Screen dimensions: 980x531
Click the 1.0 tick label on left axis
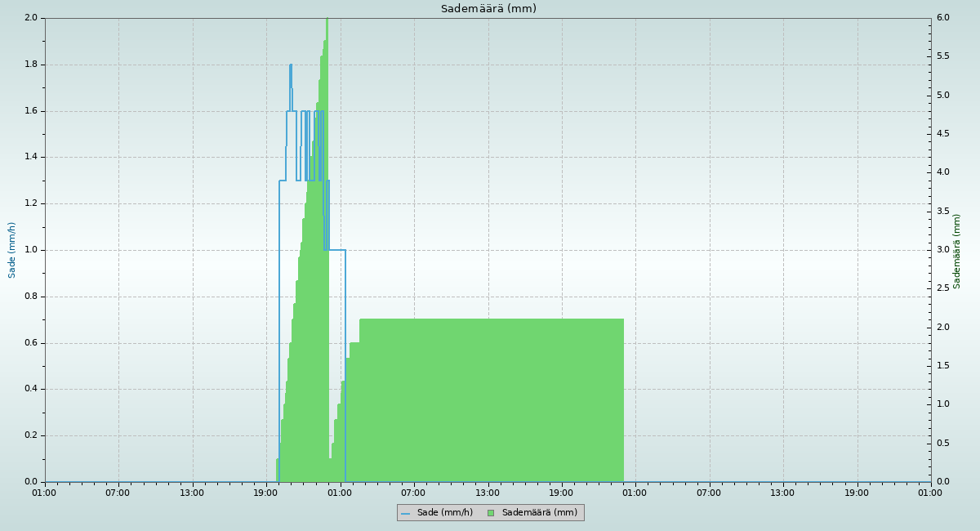(31, 250)
